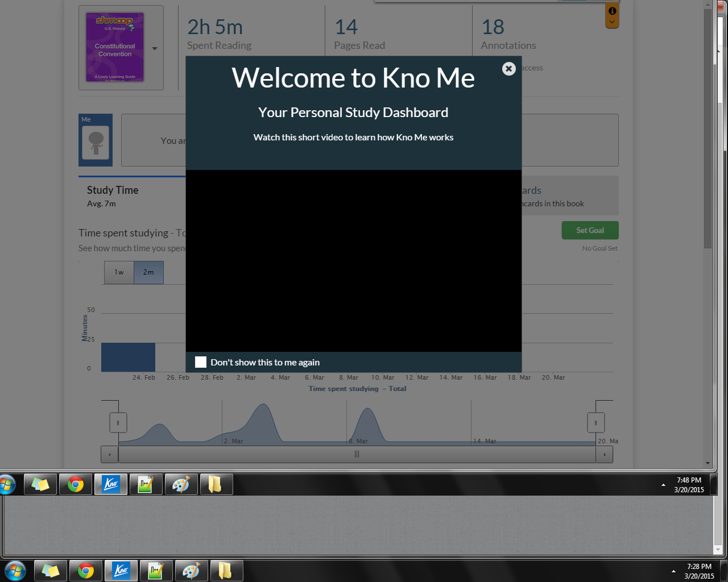Open Kno app in the 7:28 PM taskbar
Viewport: 728px width, 582px height.
[x=121, y=571]
